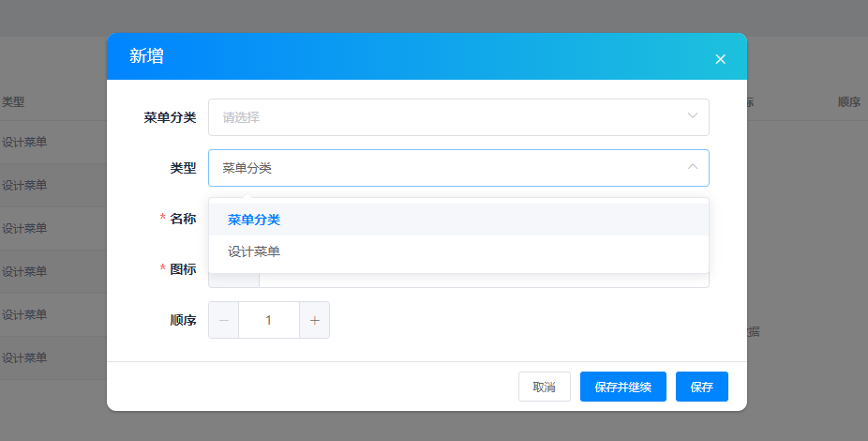Select 设计菜单 option in list
Screen dimensions: 868x441
point(458,251)
